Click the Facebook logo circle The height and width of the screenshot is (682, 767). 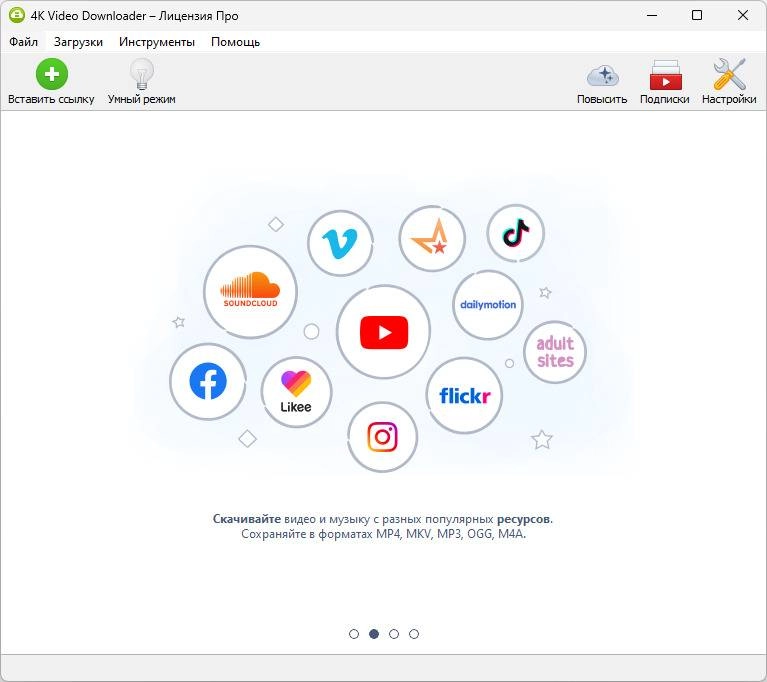(208, 382)
